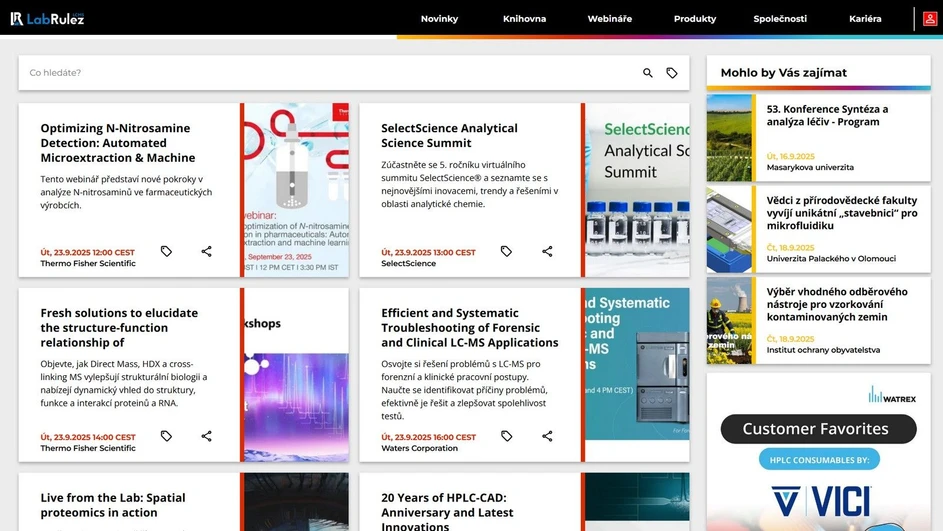Open the Kariéra menu
The image size is (943, 531).
pos(865,19)
